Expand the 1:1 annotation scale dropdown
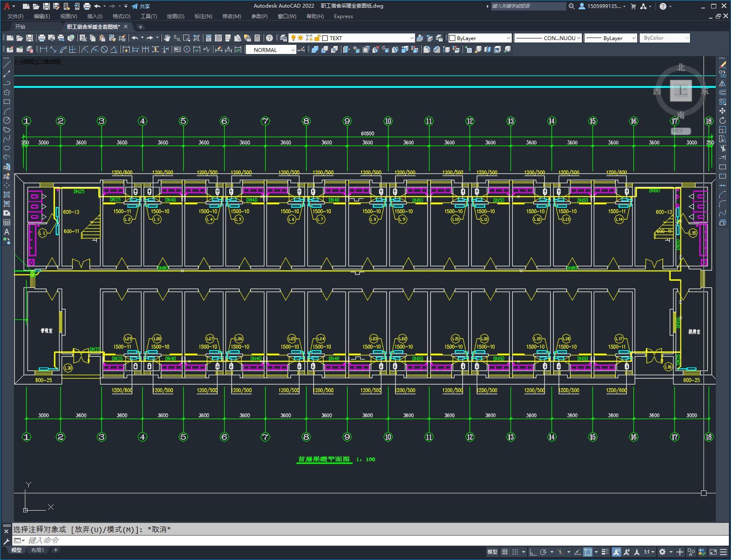Viewport: 731px width, 560px height. [x=649, y=552]
